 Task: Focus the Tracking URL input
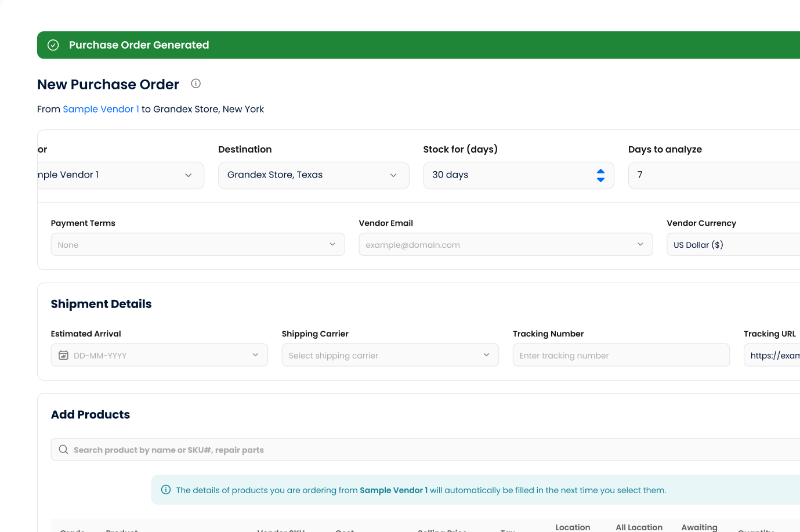pyautogui.click(x=773, y=355)
